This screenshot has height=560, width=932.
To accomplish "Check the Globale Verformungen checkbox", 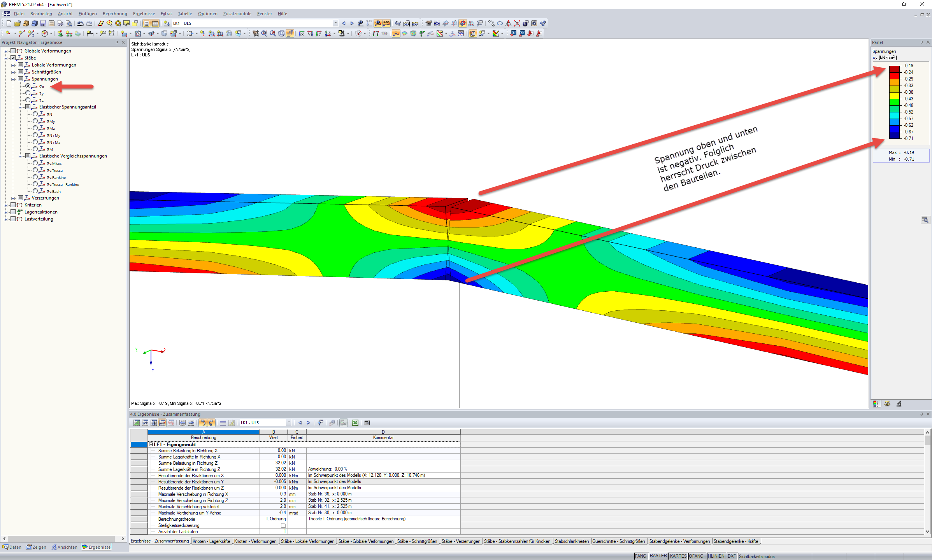I will tap(13, 51).
